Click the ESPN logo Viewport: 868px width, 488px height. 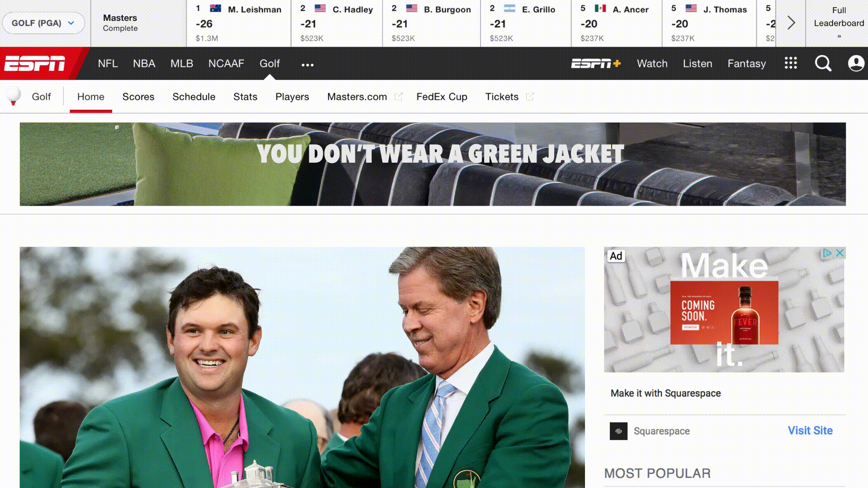[35, 64]
